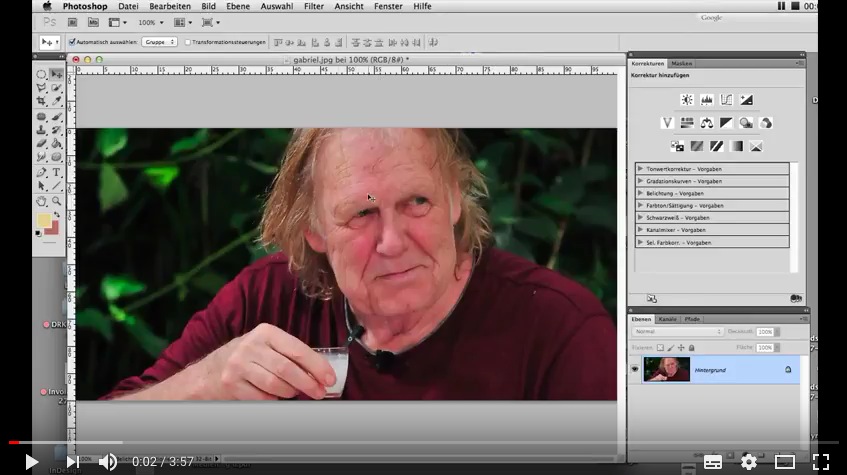847x475 pixels.
Task: Select the Zoom magnifier tool
Action: 57,202
